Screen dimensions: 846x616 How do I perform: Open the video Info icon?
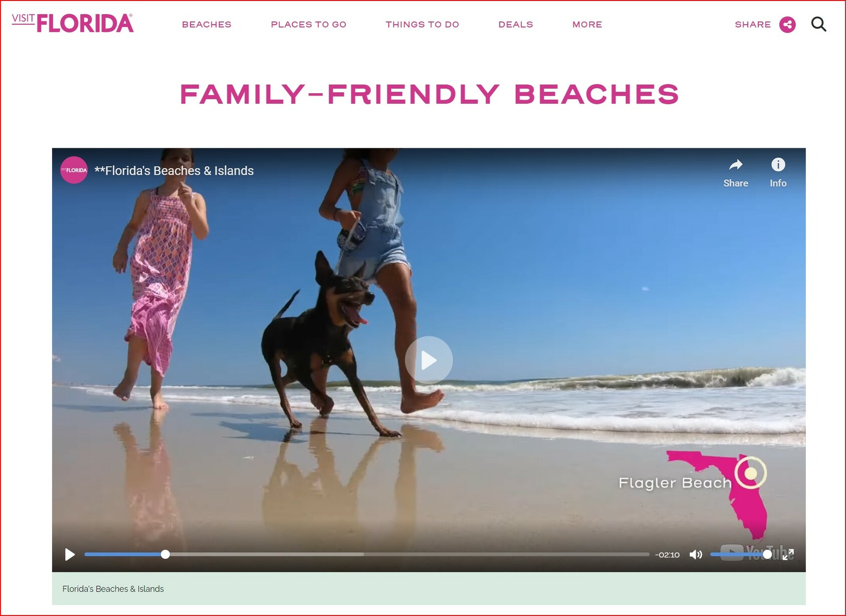pos(778,164)
